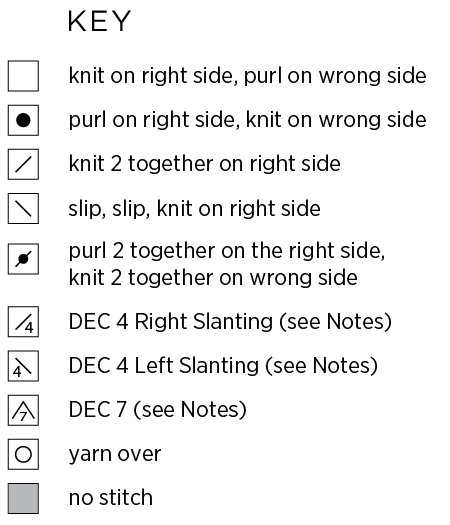Click the yarn over circle symbol

pyautogui.click(x=23, y=454)
